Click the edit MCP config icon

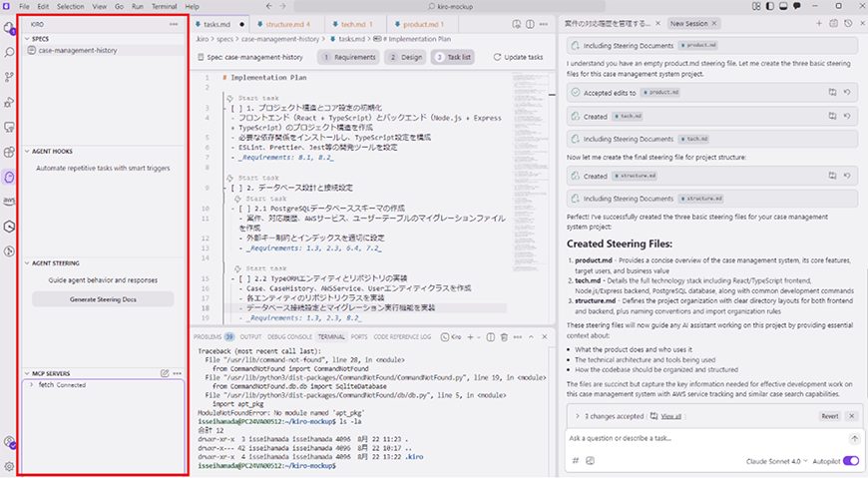point(165,373)
